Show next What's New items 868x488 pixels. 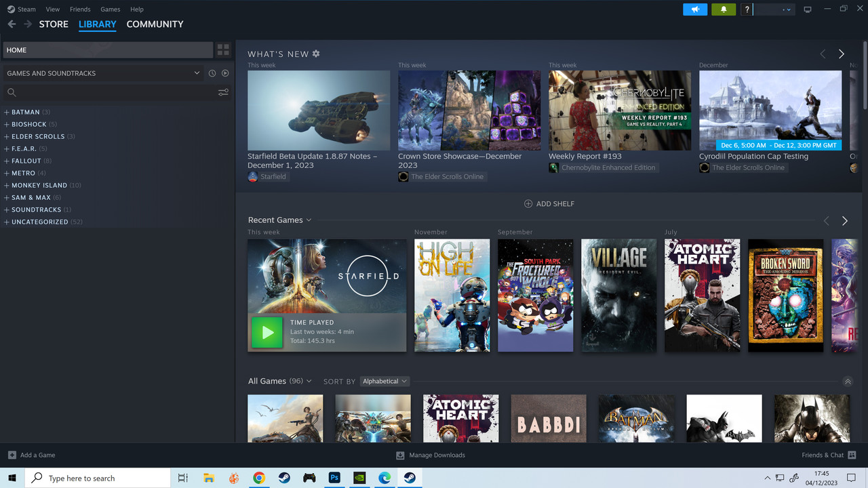point(842,54)
